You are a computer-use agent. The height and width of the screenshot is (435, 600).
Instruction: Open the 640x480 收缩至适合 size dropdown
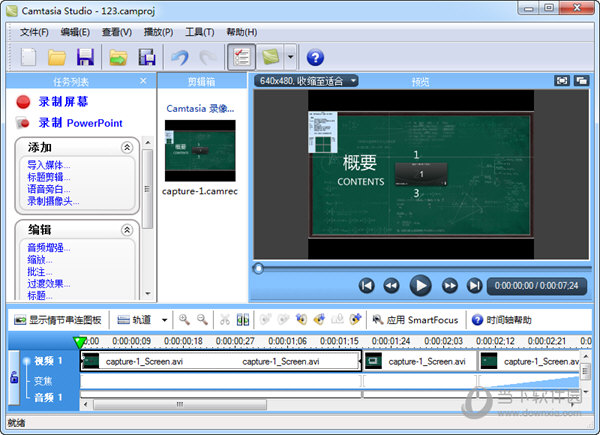click(306, 81)
